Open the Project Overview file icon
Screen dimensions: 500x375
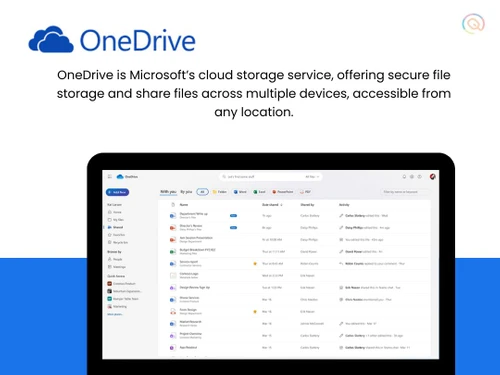pyautogui.click(x=173, y=336)
